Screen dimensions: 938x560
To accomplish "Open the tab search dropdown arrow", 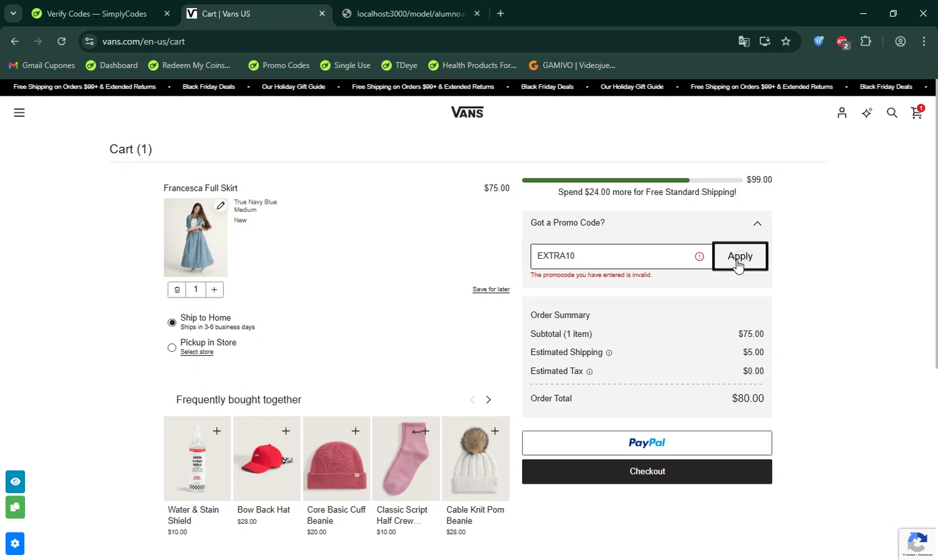I will coord(13,13).
